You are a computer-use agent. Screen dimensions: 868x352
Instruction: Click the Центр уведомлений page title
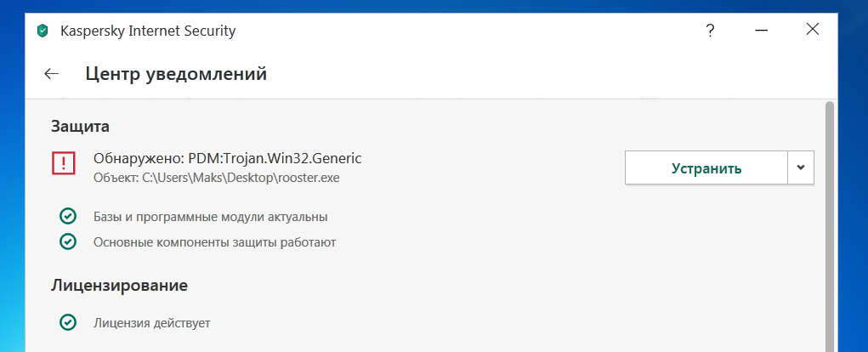click(x=176, y=74)
